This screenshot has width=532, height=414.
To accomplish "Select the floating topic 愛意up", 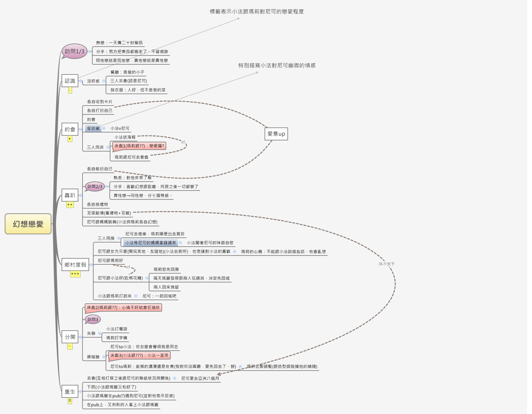I will point(276,134).
